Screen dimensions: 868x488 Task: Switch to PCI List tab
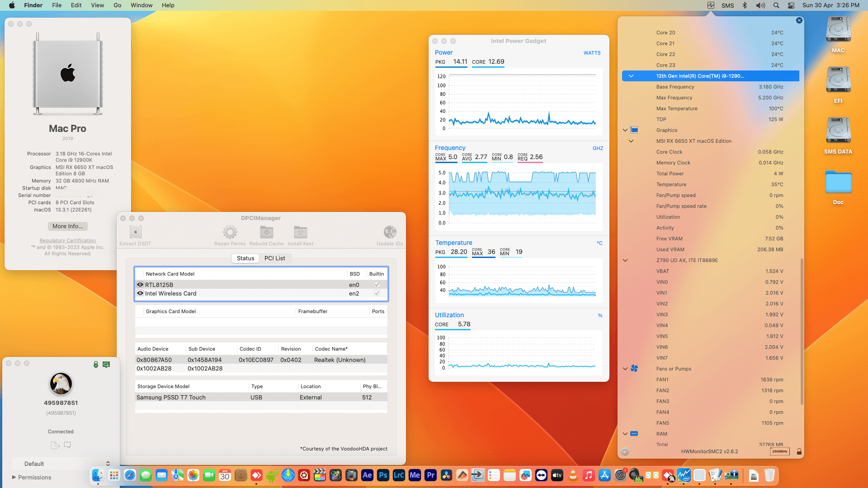tap(275, 258)
